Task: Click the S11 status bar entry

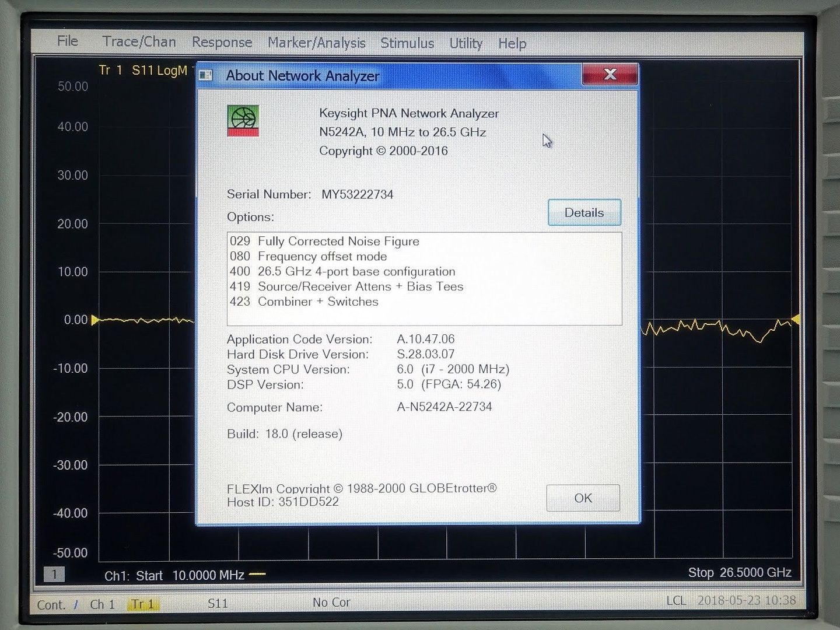Action: click(x=218, y=603)
